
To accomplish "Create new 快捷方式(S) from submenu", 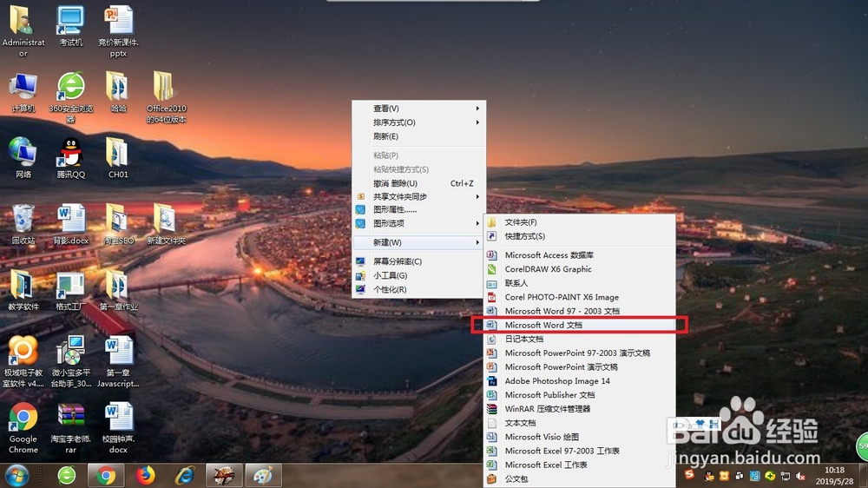I will click(x=580, y=236).
